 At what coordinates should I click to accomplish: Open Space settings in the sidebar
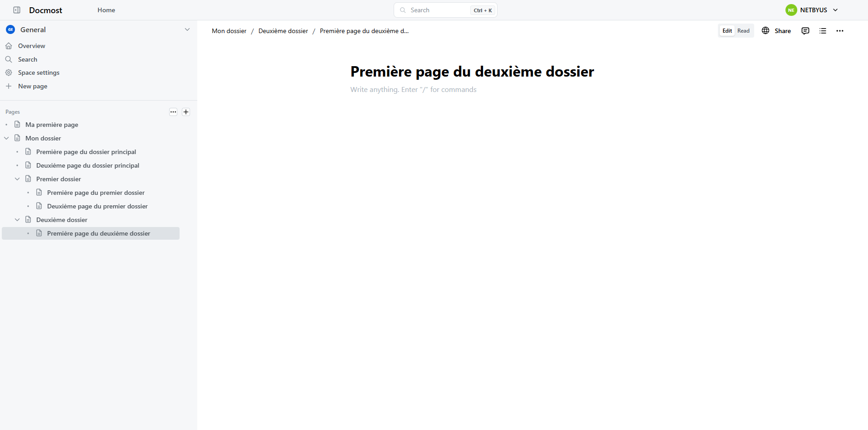pyautogui.click(x=39, y=72)
